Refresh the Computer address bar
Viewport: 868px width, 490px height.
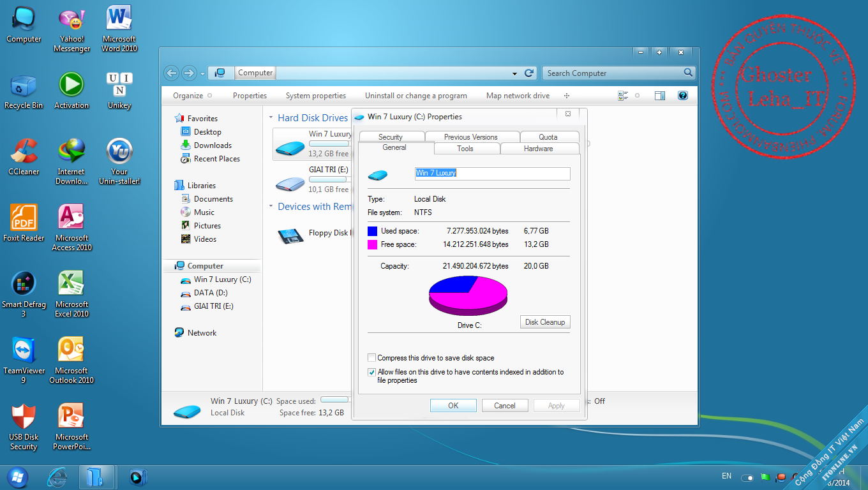(x=528, y=73)
